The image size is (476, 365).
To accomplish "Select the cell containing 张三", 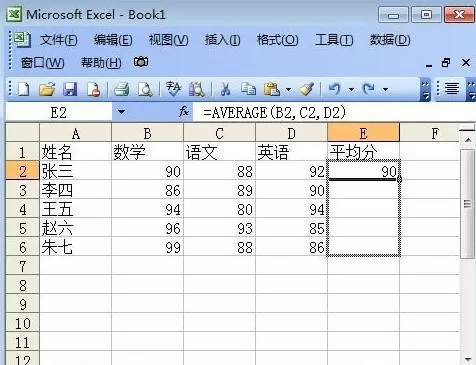I will coord(76,171).
